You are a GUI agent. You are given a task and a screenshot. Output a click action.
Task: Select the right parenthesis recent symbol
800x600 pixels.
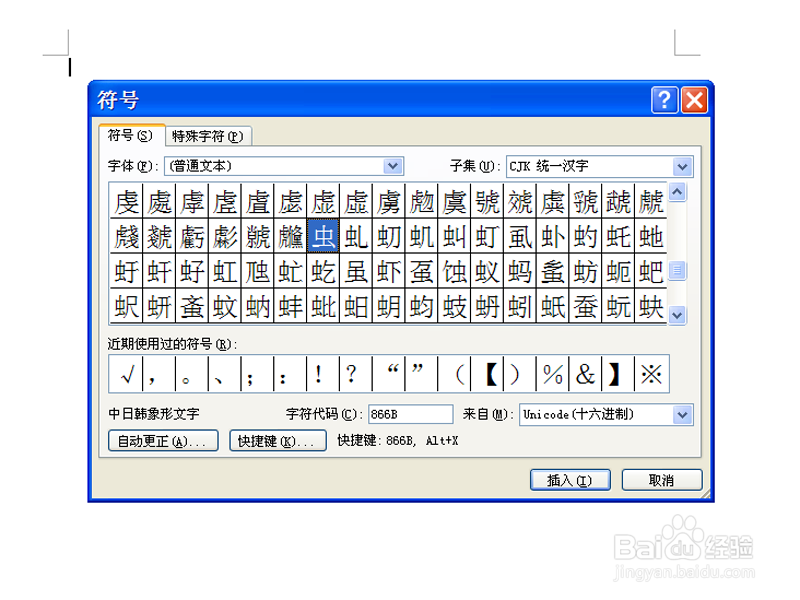point(519,374)
